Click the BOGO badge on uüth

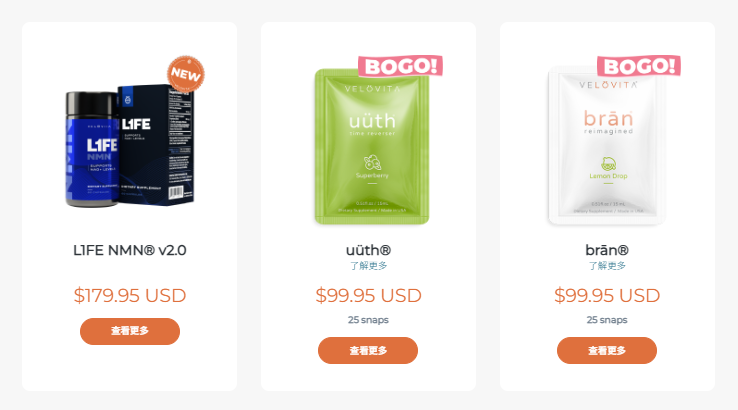pos(401,66)
